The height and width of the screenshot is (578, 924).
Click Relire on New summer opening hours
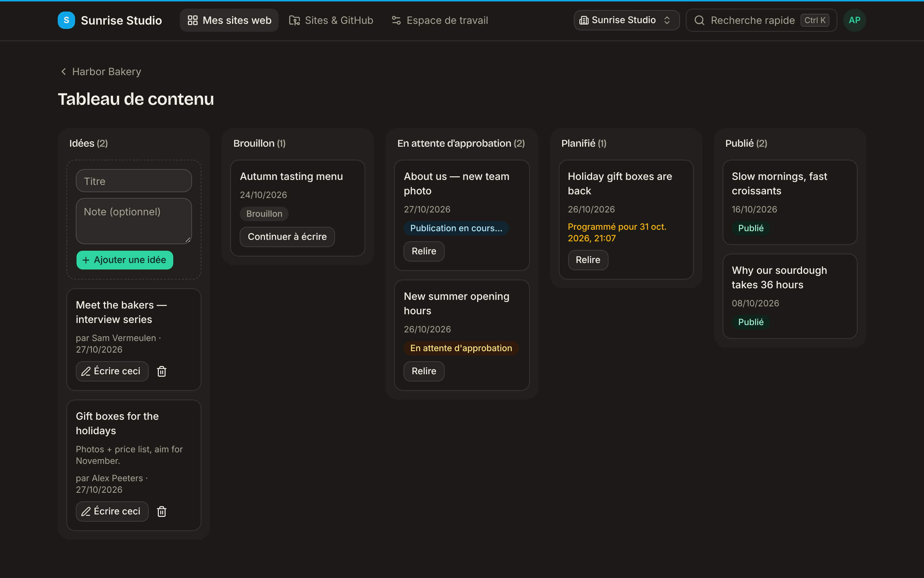pyautogui.click(x=424, y=371)
